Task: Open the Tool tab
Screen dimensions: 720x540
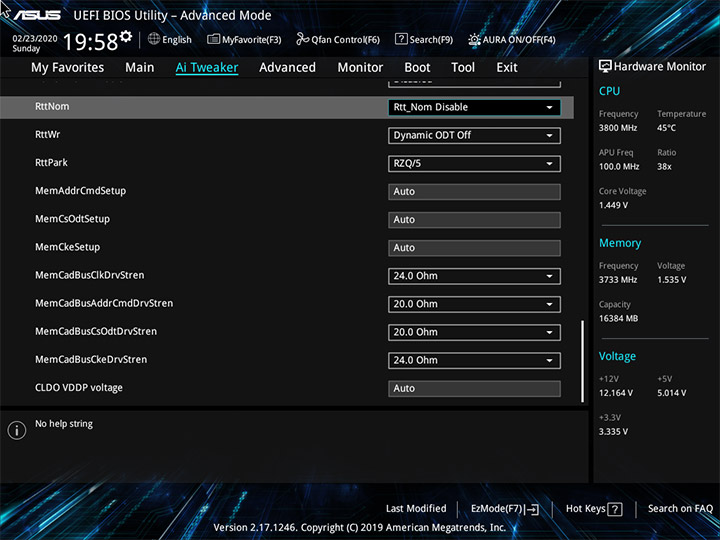Action: coord(463,68)
